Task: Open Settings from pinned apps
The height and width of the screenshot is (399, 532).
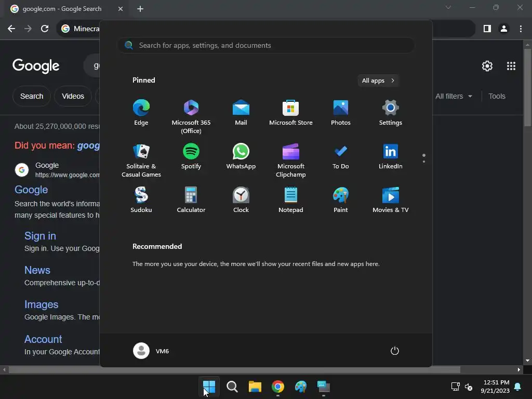Action: pos(391,113)
